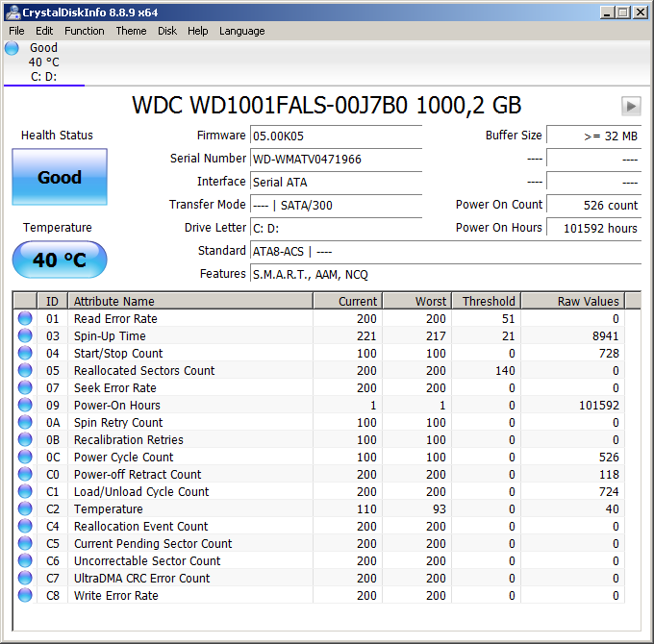Click the Attribute Name column header

coord(190,301)
